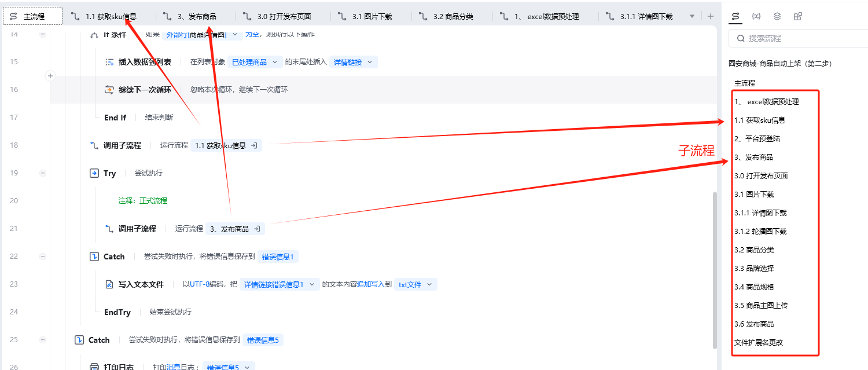
Task: Open the 详情链接 value dropdown
Action: (x=354, y=62)
